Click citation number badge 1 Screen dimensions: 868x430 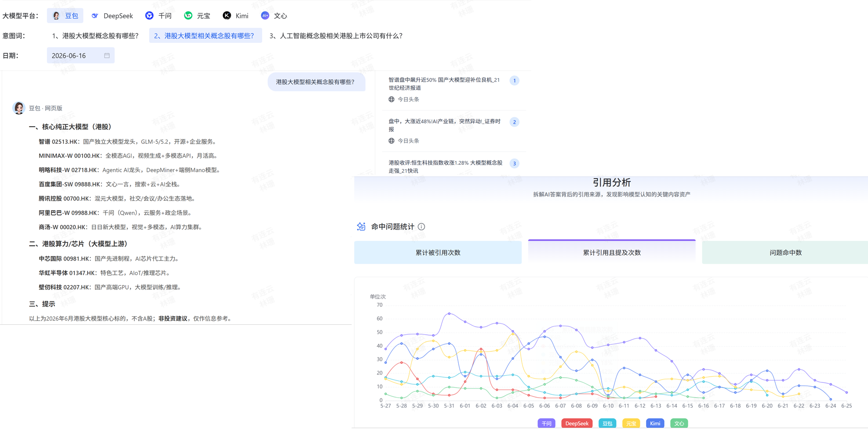514,80
